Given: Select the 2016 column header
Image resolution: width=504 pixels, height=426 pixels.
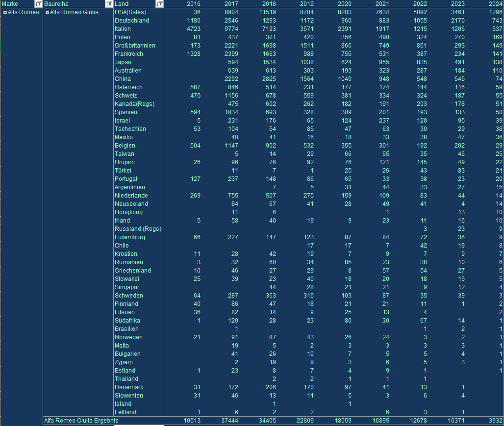Looking at the screenshot, I should [193, 4].
